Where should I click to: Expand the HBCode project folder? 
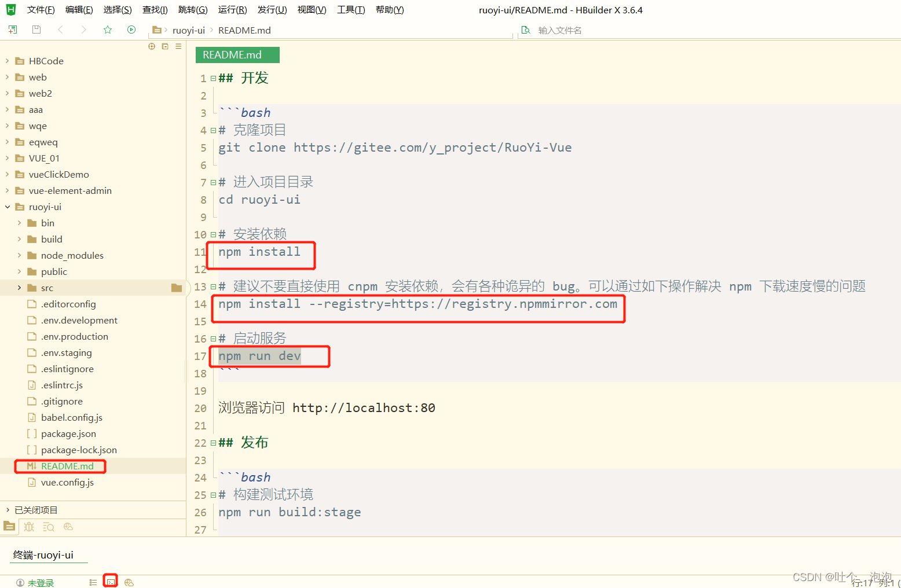[x=8, y=61]
